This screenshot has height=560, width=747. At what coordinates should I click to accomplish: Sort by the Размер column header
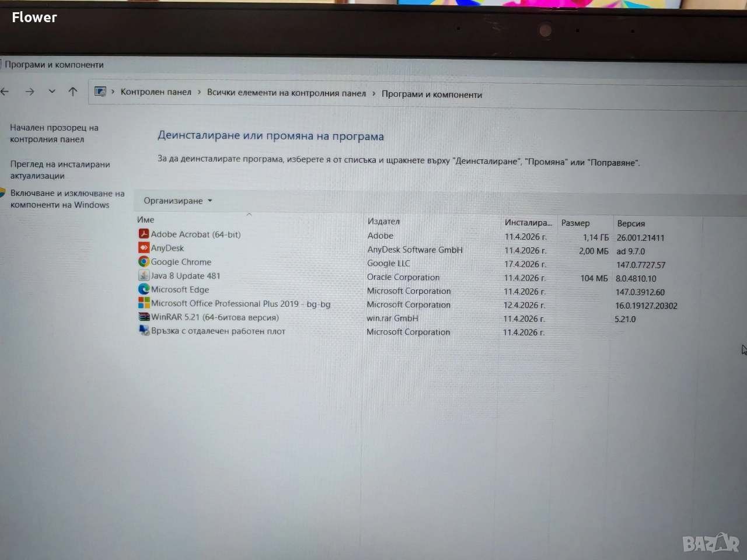[x=575, y=223]
